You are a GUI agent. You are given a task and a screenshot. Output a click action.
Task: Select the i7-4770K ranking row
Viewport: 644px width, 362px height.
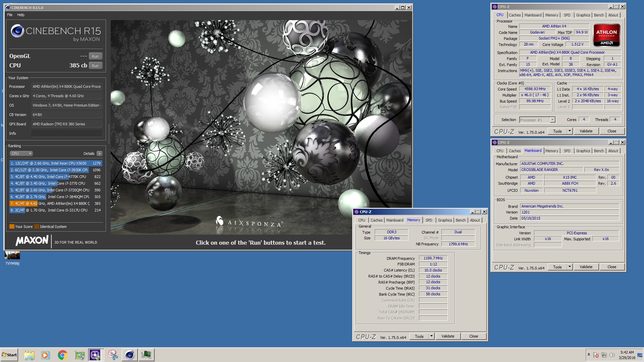click(56, 177)
